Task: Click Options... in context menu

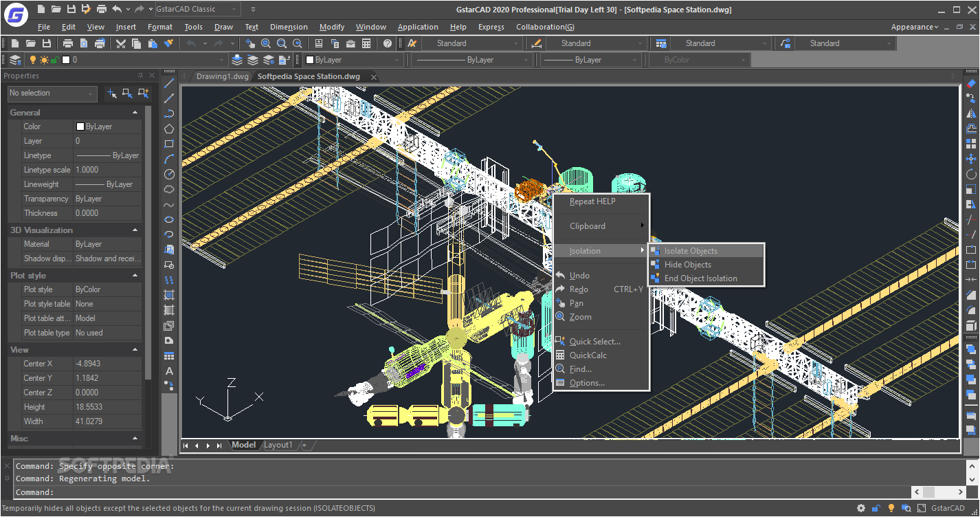Action: pos(601,383)
